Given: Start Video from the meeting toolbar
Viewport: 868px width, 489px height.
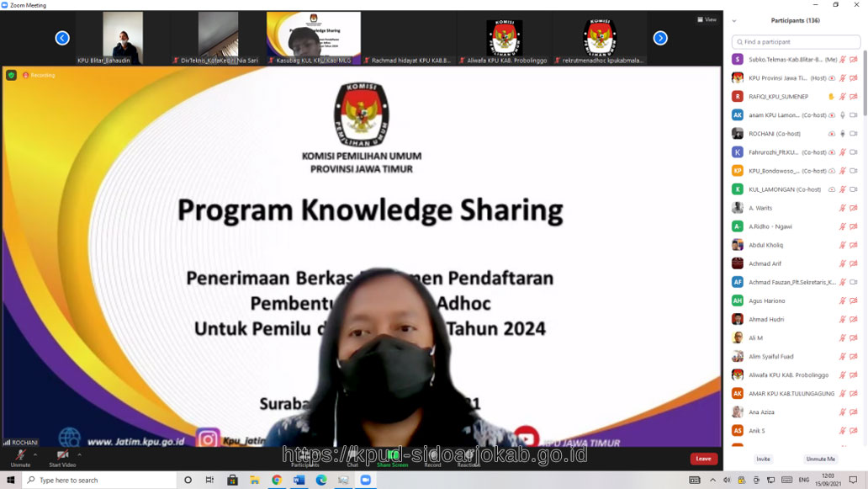Looking at the screenshot, I should [x=62, y=456].
